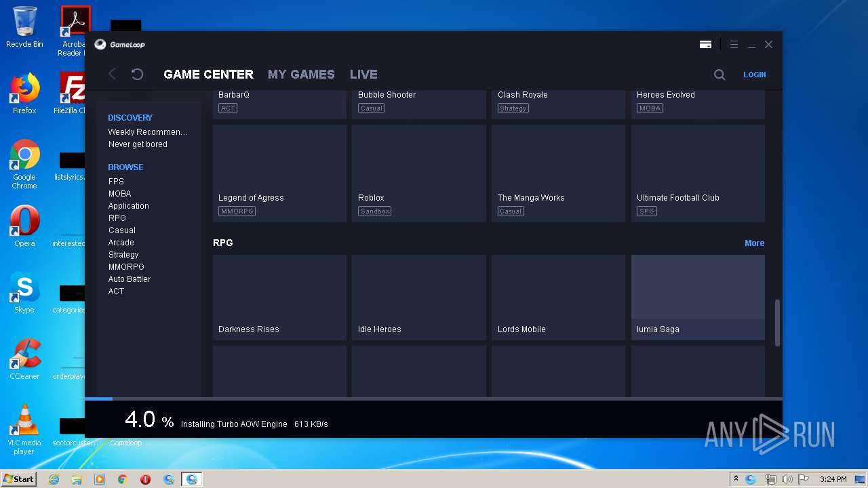Click the volume tray icon
Image resolution: width=868 pixels, height=488 pixels.
click(787, 479)
